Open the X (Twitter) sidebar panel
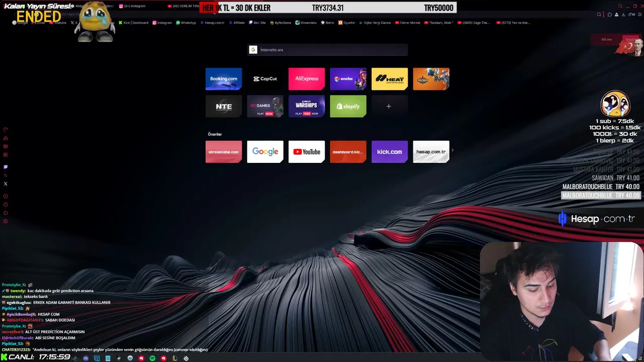Image resolution: width=644 pixels, height=362 pixels. (6, 184)
